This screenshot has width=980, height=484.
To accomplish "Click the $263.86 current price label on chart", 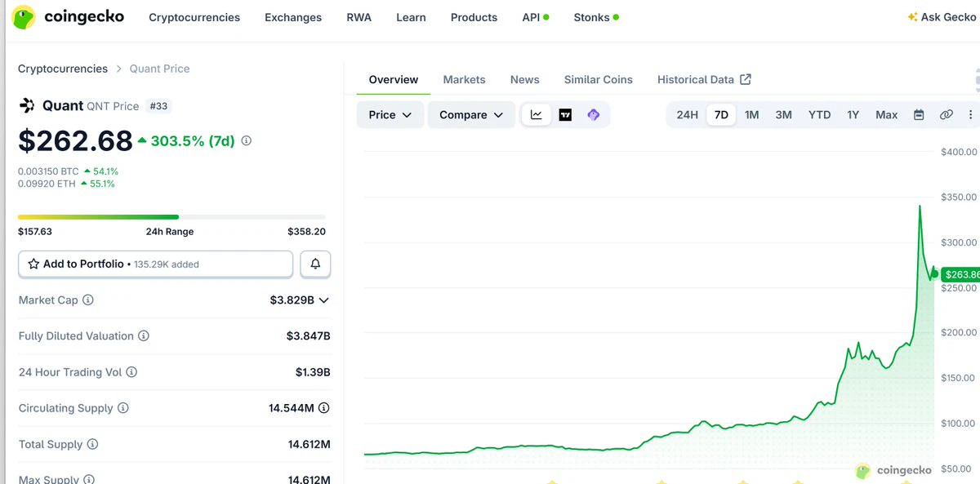I will [x=960, y=275].
